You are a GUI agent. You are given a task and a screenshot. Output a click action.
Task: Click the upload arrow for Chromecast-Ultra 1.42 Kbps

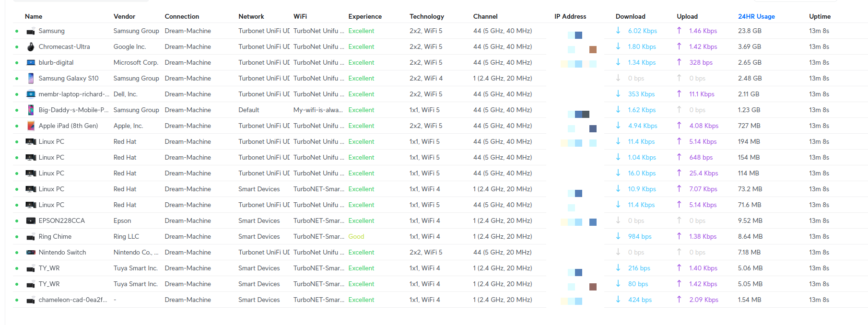[x=679, y=46]
